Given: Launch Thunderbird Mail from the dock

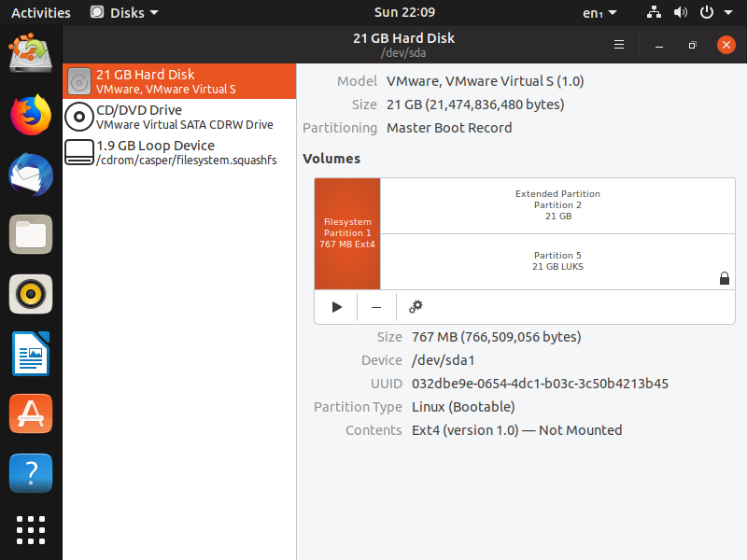Looking at the screenshot, I should (x=31, y=175).
